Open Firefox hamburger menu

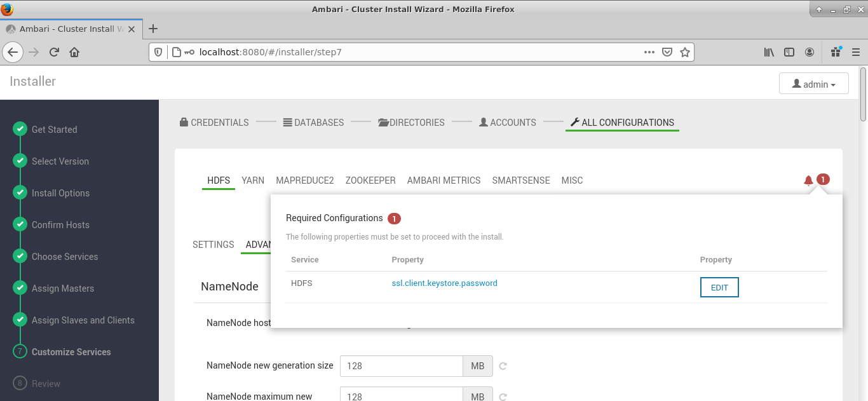855,52
